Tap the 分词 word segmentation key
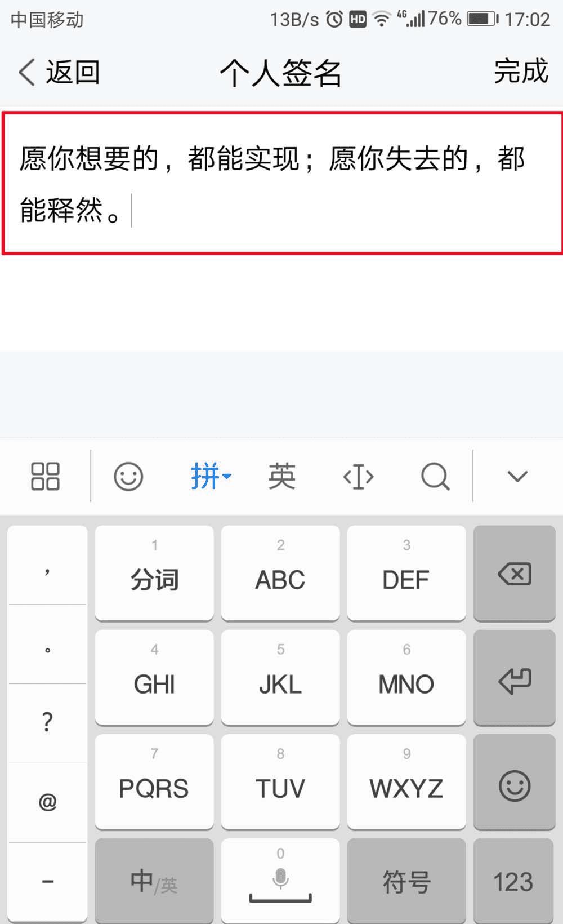Screen dimensions: 563x924 (154, 574)
